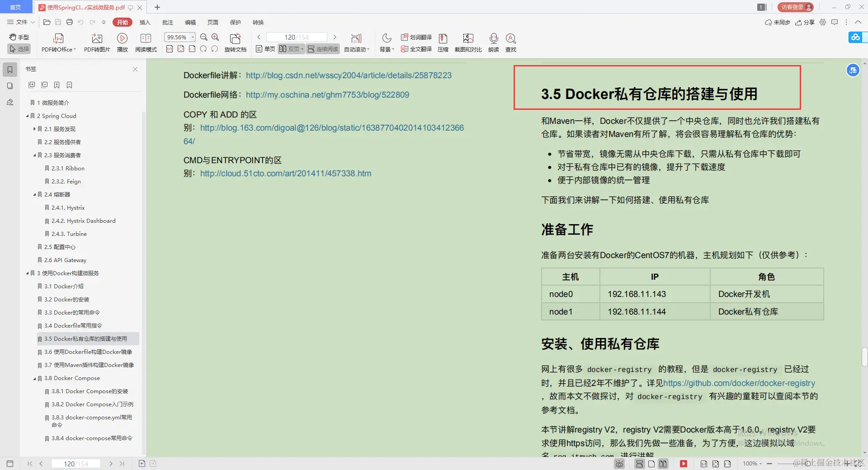Viewport: 868px width, 470px height.
Task: Show the thumbnails panel in left sidebar
Action: (x=10, y=86)
